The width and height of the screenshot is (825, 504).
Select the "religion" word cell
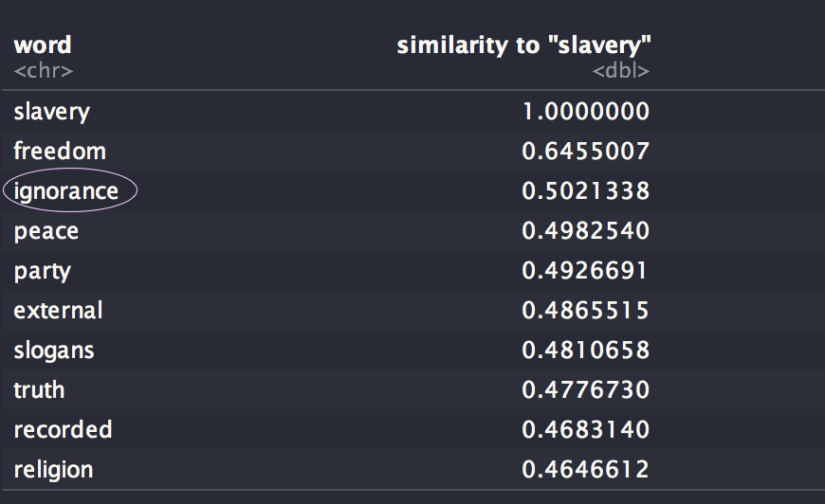[x=53, y=470]
